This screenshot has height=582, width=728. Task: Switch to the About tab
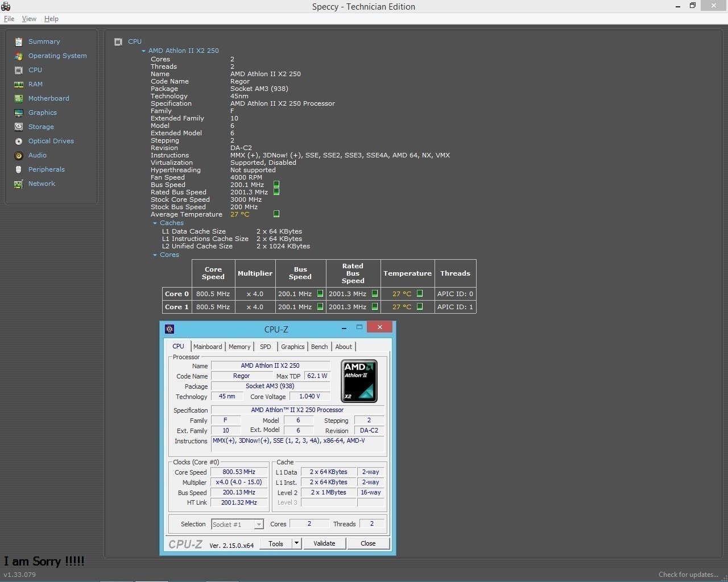(x=344, y=347)
